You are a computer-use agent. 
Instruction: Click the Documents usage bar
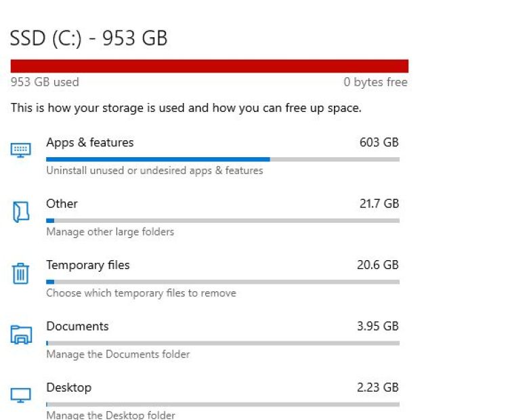point(222,343)
